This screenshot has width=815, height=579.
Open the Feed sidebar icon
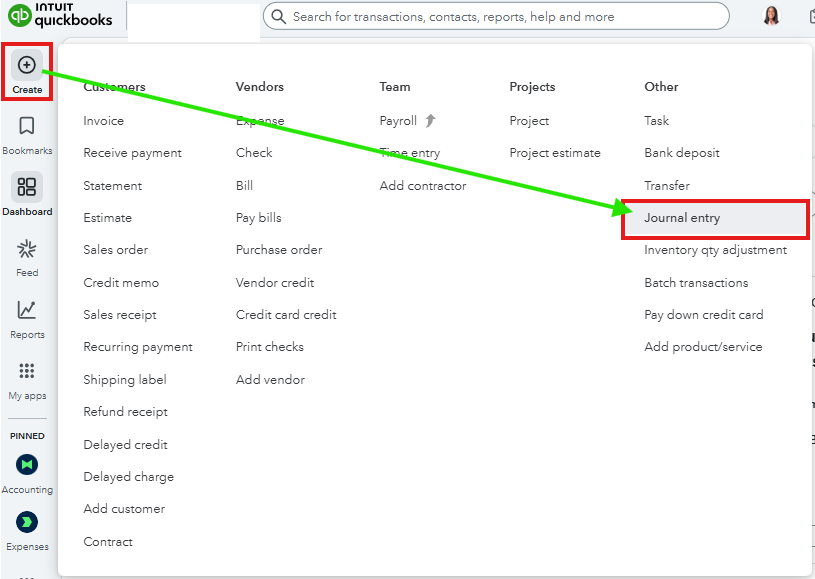(x=27, y=249)
